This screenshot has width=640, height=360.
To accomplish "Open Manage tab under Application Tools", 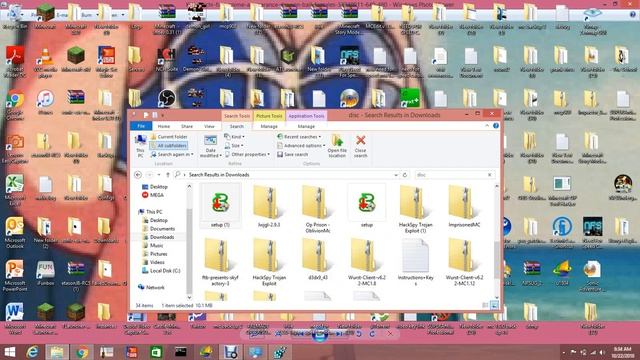I will (x=306, y=126).
